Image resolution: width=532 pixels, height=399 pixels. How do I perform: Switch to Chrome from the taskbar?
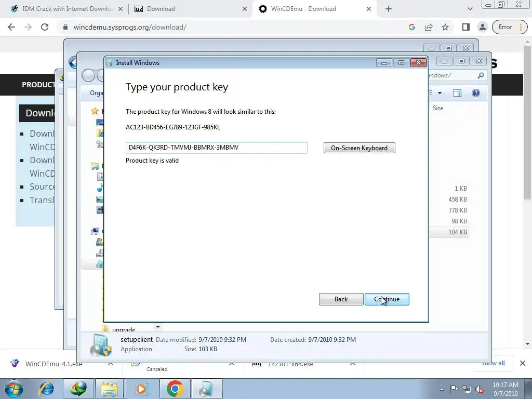(175, 389)
